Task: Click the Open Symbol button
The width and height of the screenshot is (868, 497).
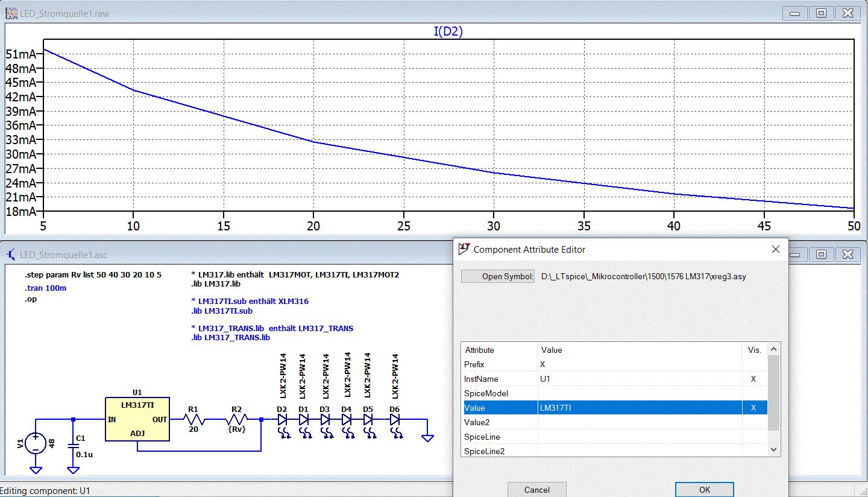Action: pyautogui.click(x=498, y=276)
